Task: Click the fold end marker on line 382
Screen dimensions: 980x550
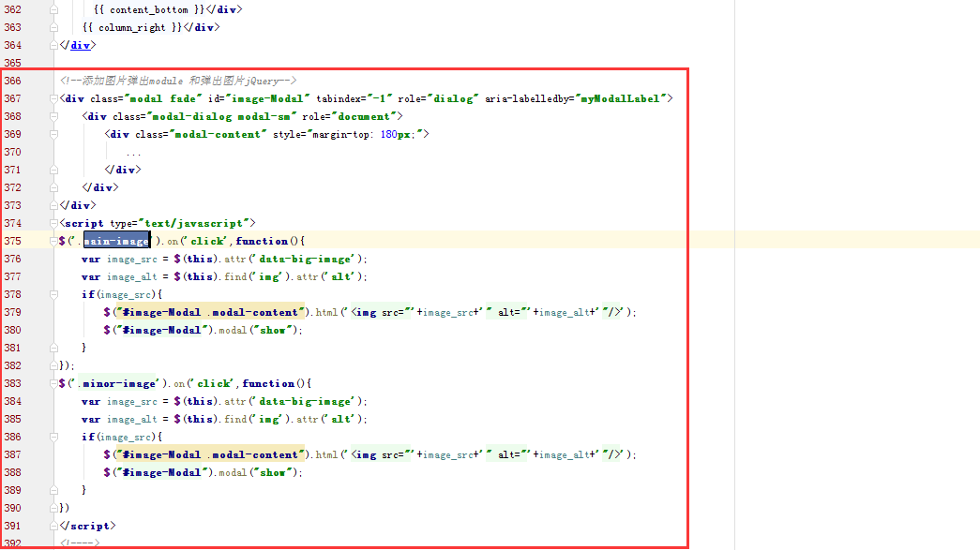Action: pos(53,365)
